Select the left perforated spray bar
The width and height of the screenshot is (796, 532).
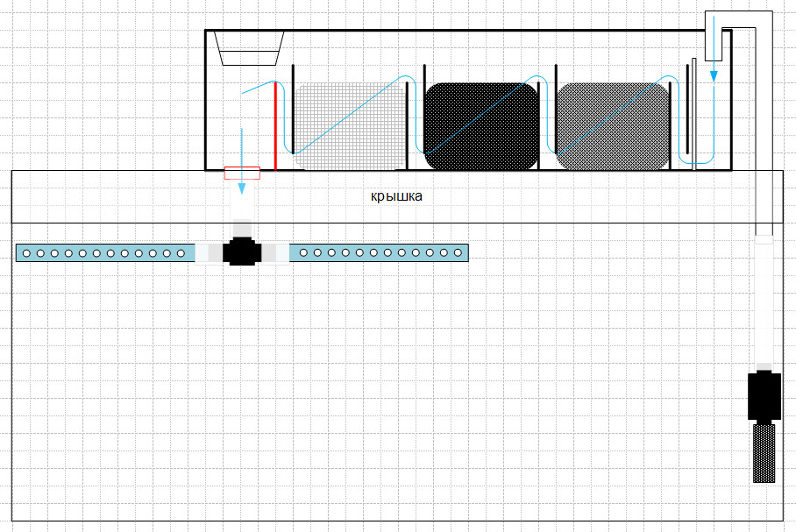tap(105, 253)
